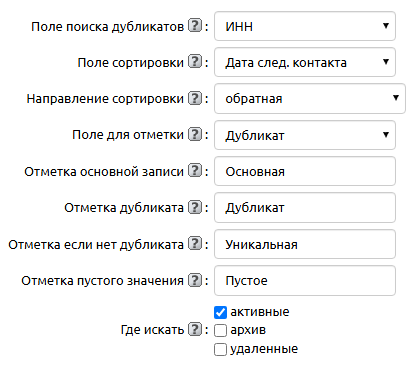418x366 pixels.
Task: Open help icon for Направление сортировки
Action: pos(195,98)
